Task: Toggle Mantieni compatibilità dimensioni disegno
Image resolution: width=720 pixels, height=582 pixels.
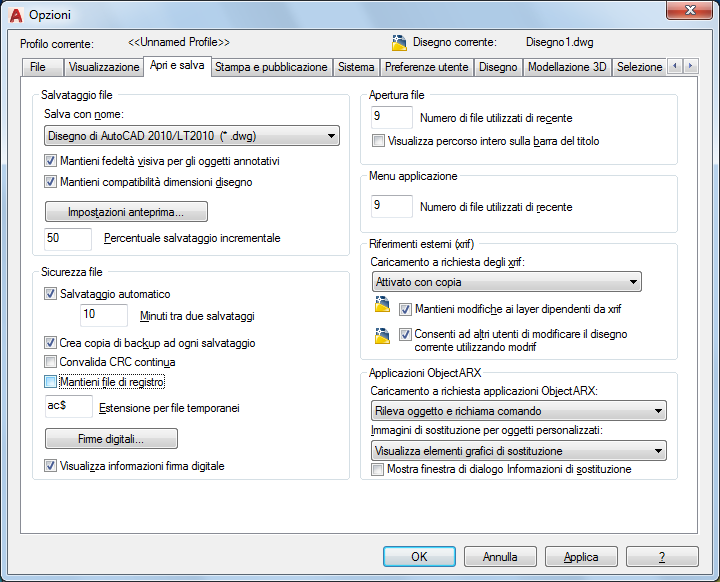Action: (x=50, y=181)
